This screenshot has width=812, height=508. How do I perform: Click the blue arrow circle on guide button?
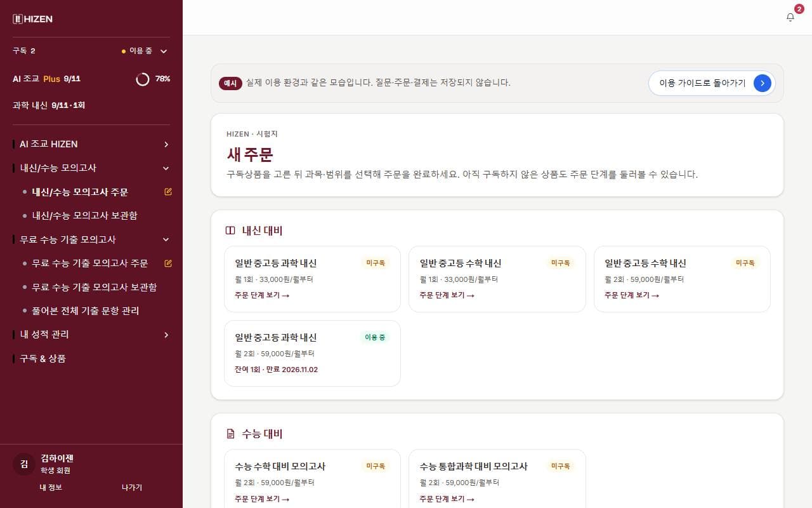tap(763, 83)
